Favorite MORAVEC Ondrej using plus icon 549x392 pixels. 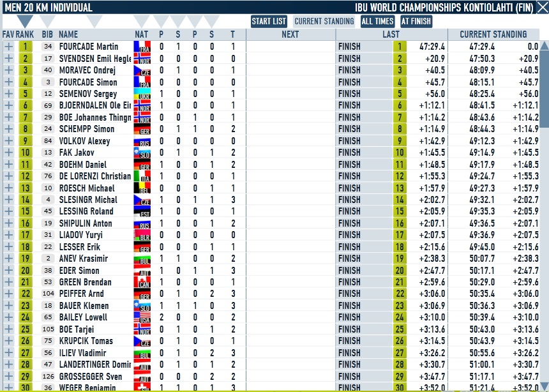[9, 70]
